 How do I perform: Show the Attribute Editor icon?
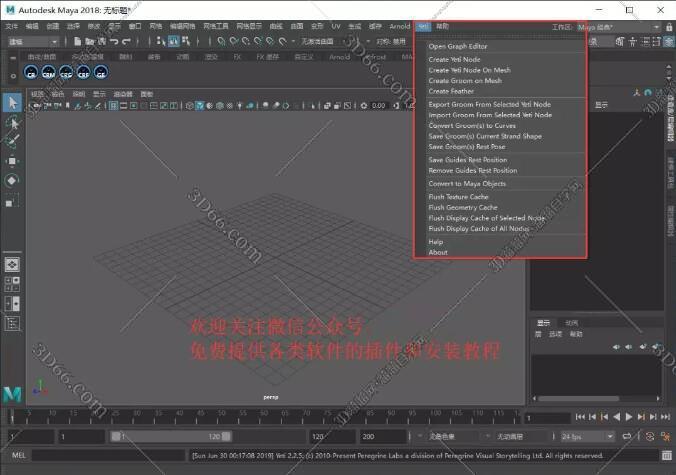tap(645, 41)
